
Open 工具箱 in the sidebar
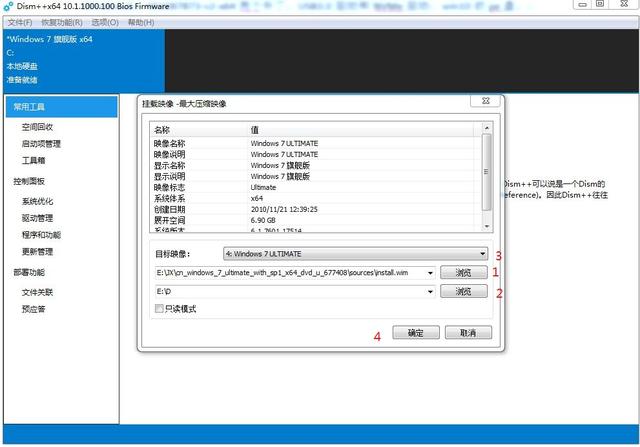point(33,160)
